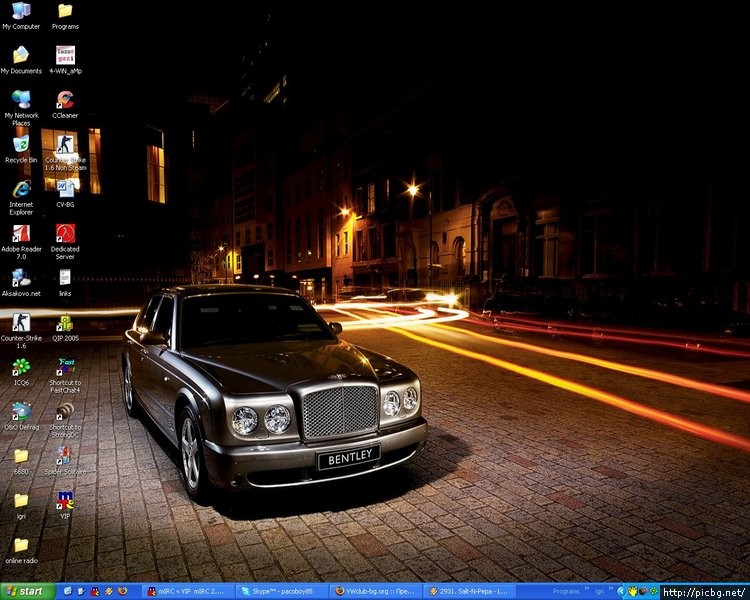Open the Shortcut to FastChat4 icon

click(x=65, y=375)
